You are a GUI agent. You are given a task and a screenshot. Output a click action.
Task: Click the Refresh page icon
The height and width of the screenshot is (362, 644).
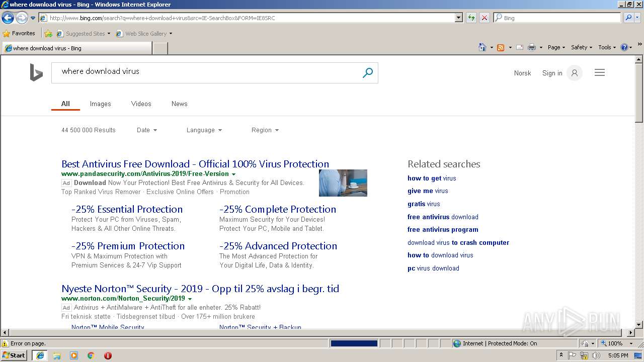pos(471,18)
